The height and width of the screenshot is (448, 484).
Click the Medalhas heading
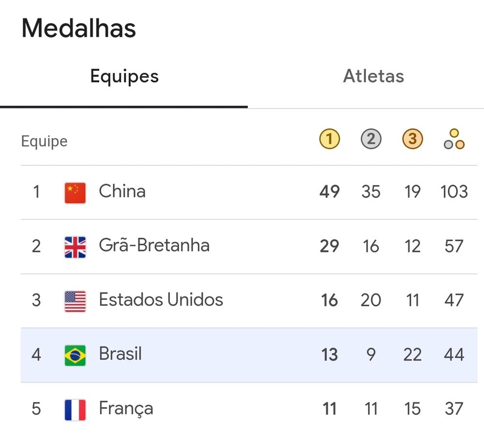click(x=79, y=28)
